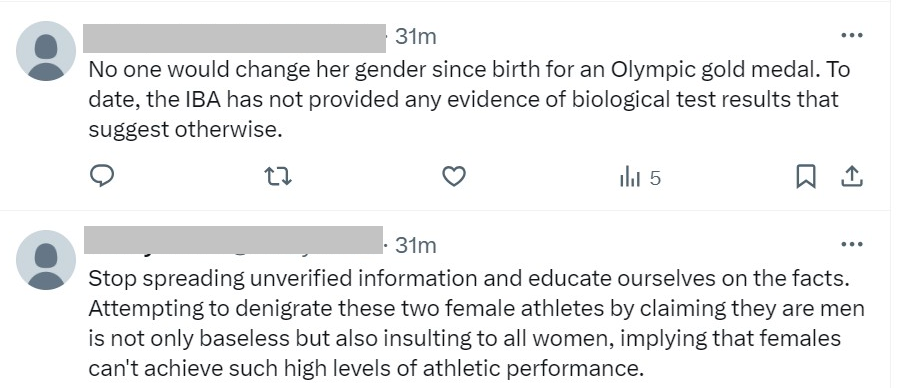Viewport: 906px width, 388px height.
Task: Share the first tweet via upload icon
Action: tap(852, 176)
